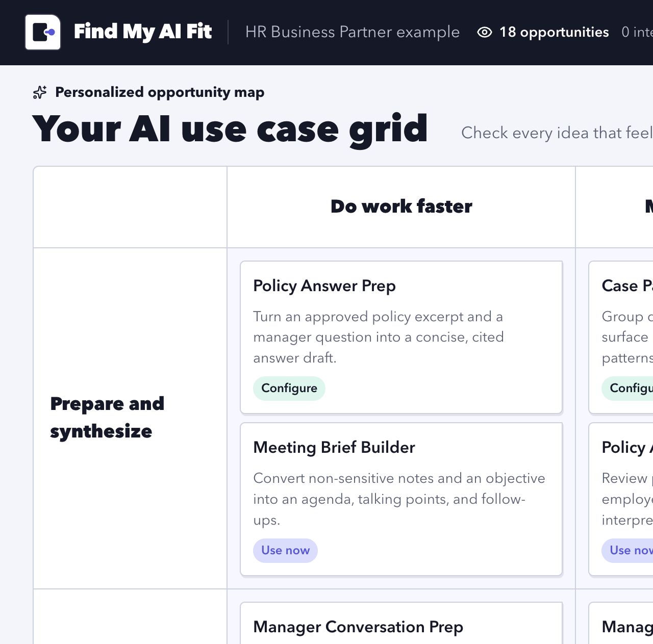
Task: Open the Meeting Brief Builder card title
Action: [334, 448]
